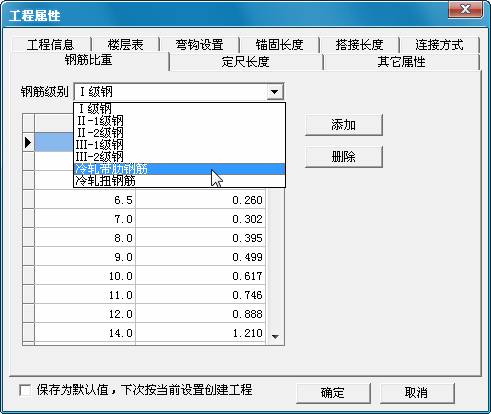
Task: Open the 搭接长度 tab
Action: (x=359, y=45)
